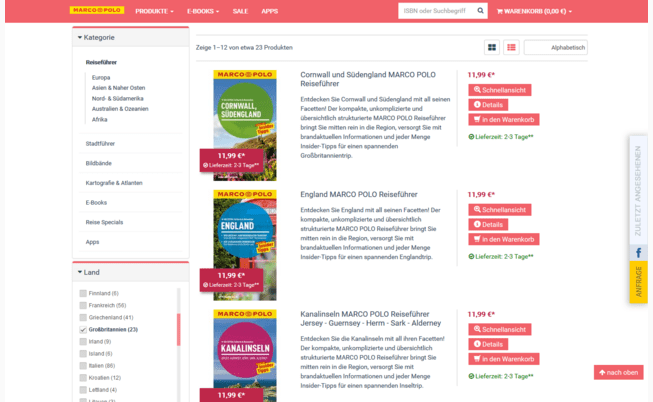Image resolution: width=653 pixels, height=402 pixels.
Task: Check the Kroatien country filter
Action: coord(83,378)
